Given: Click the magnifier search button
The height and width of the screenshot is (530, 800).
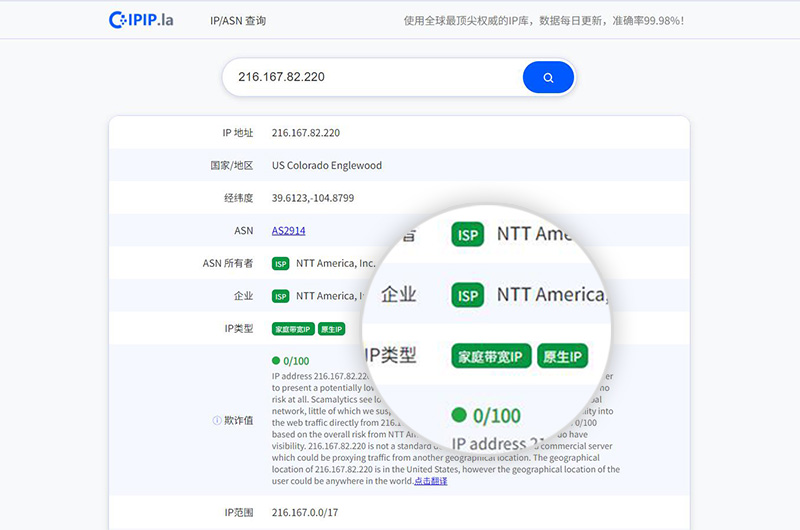Looking at the screenshot, I should [x=548, y=77].
